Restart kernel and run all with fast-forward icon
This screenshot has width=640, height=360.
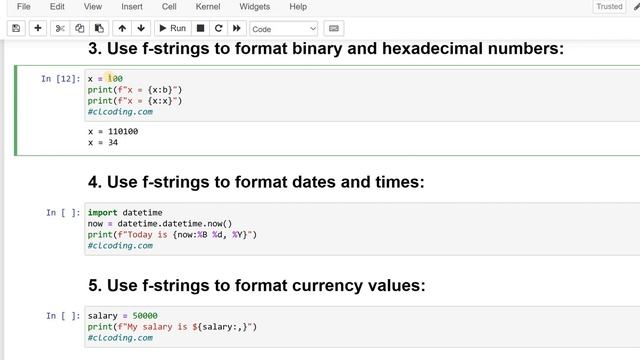click(237, 28)
